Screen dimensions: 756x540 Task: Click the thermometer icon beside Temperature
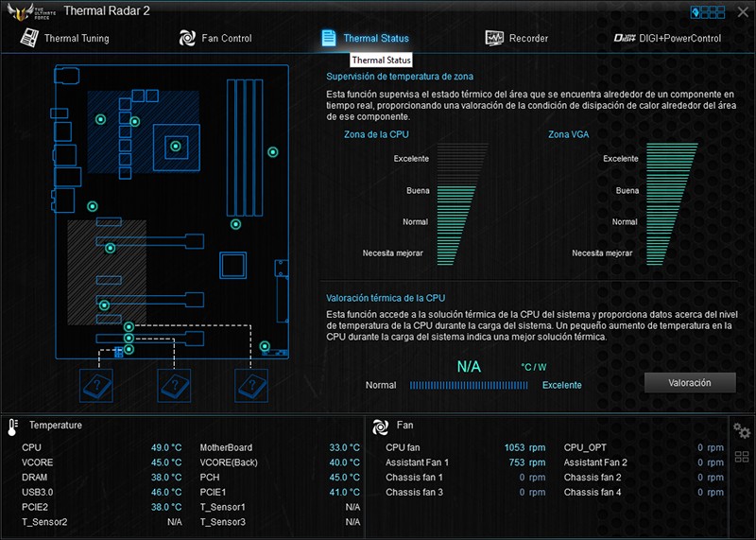coord(13,427)
